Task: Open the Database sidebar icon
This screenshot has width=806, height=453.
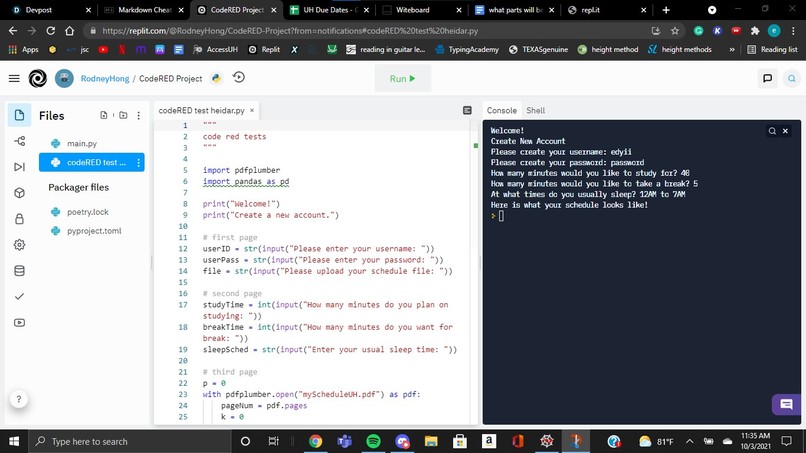Action: [20, 270]
